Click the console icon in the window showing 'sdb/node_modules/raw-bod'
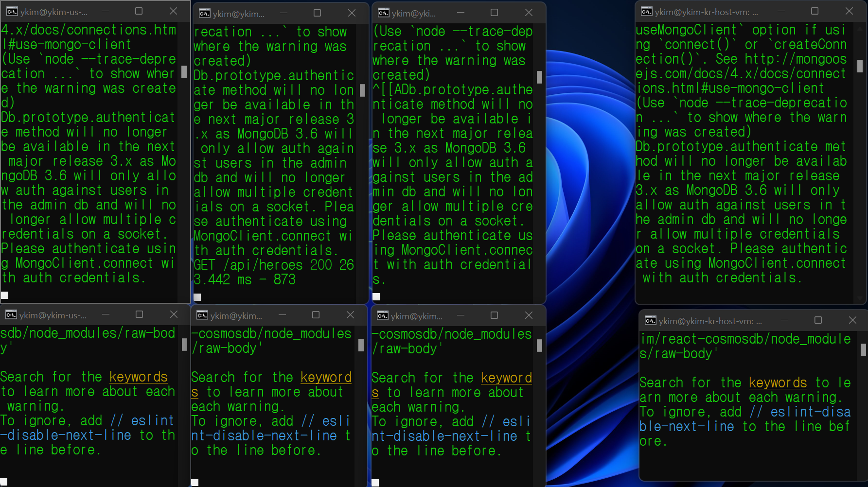 11,315
